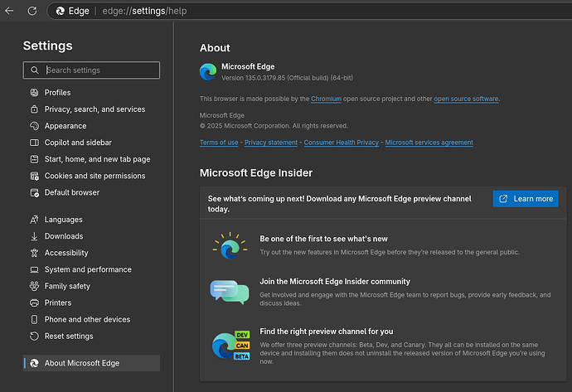Screen dimensions: 572x392
Task: Click the Version 135.0.3179.85 text
Action: point(287,78)
